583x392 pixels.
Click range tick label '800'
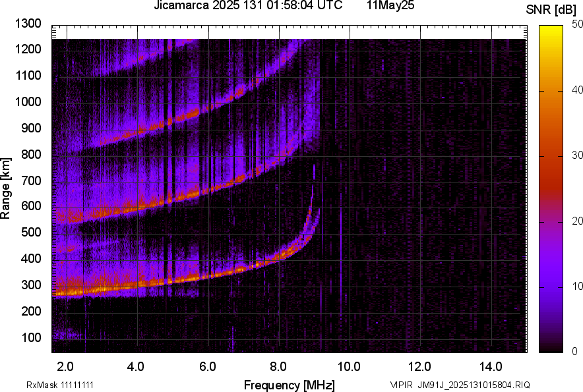point(31,154)
